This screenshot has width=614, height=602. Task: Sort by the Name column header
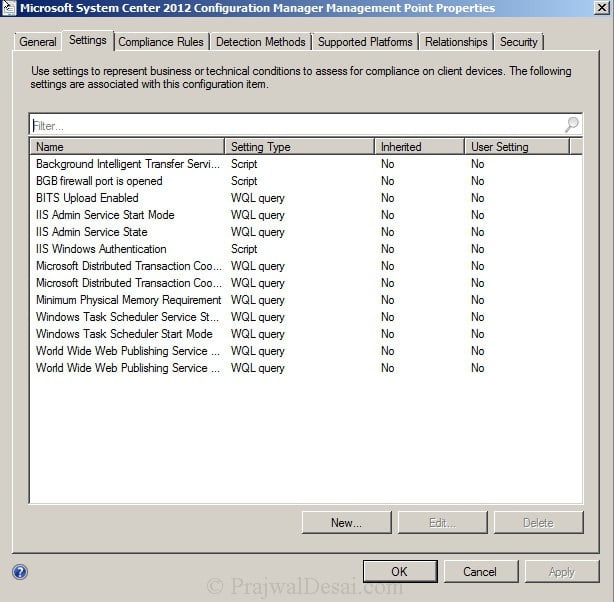pyautogui.click(x=127, y=146)
